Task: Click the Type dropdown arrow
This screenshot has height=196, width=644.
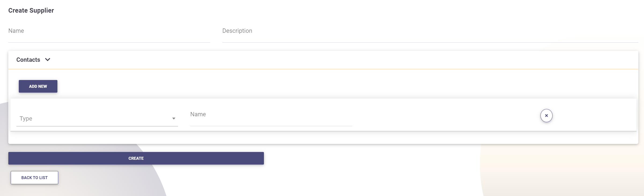Action: click(x=174, y=118)
